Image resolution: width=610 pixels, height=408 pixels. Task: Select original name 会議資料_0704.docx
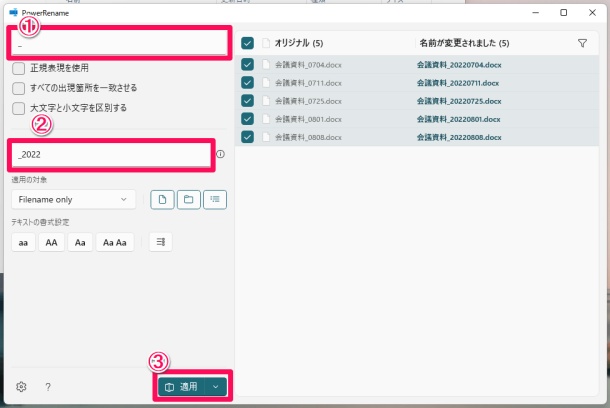click(308, 65)
